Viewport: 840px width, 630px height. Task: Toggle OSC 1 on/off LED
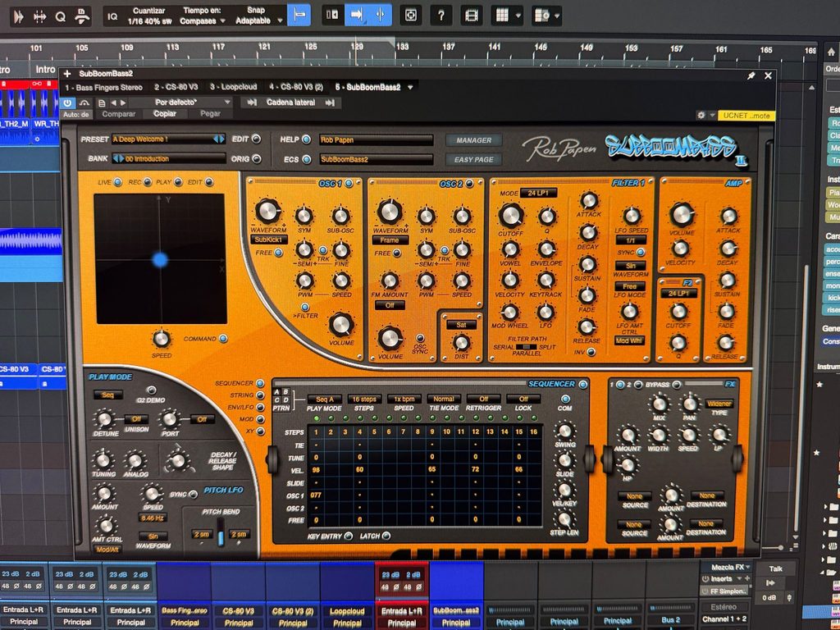point(349,184)
